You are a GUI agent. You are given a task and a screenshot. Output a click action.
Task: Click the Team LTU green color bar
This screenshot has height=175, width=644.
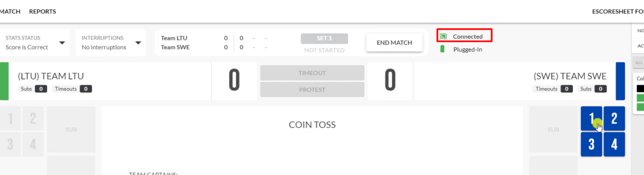coord(4,81)
